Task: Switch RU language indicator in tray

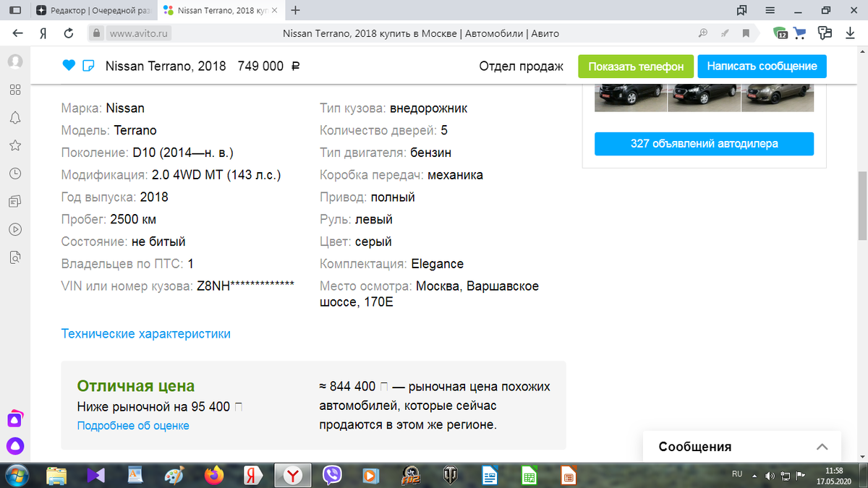Action: point(737,474)
